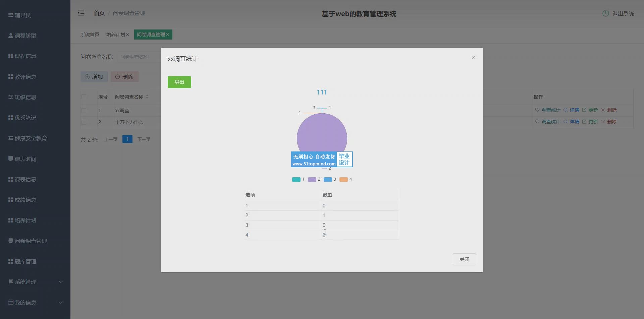Screen dimensions: 644x319
Task: Select option 2 row in statistics table
Action: pyautogui.click(x=322, y=215)
